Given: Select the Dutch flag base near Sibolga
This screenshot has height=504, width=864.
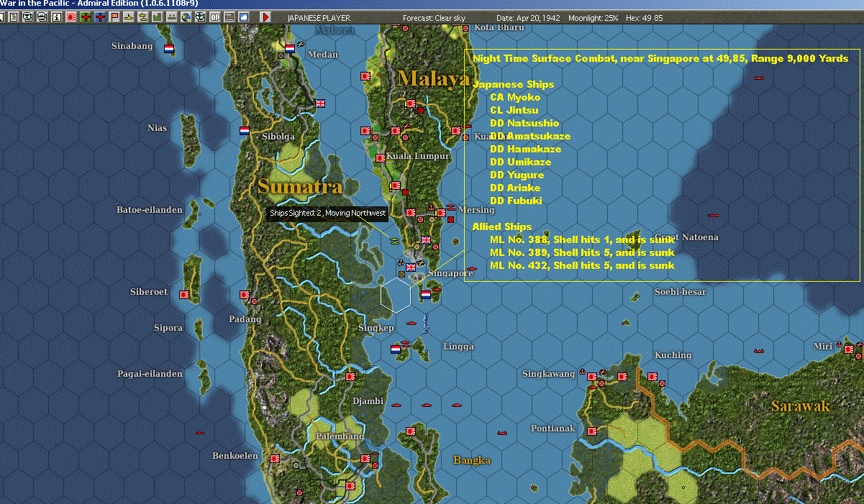Looking at the screenshot, I should pos(245,132).
